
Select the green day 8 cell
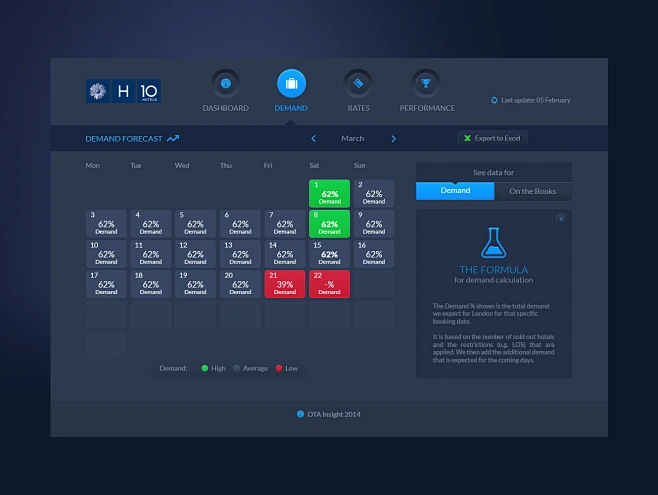(329, 224)
